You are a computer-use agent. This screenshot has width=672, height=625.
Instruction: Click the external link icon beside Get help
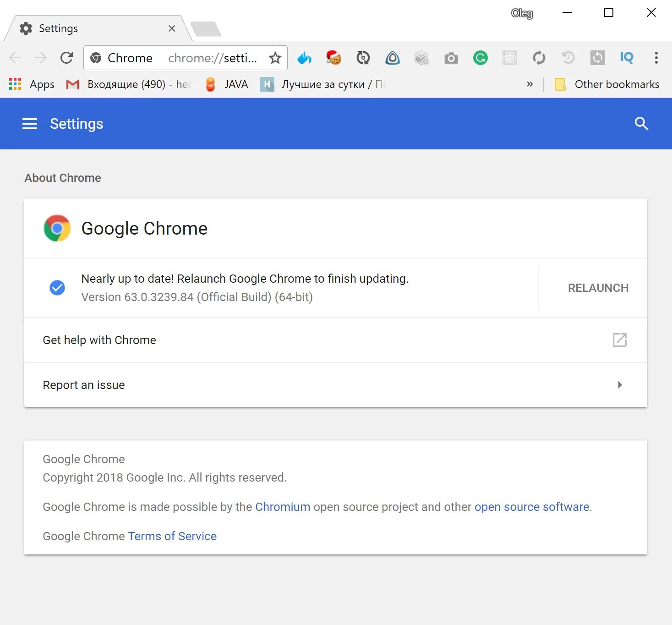pos(619,340)
